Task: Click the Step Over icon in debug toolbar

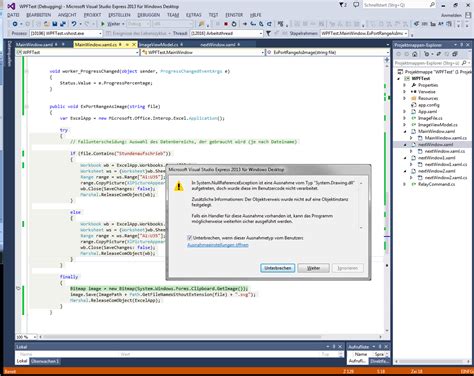Action: 261,24
